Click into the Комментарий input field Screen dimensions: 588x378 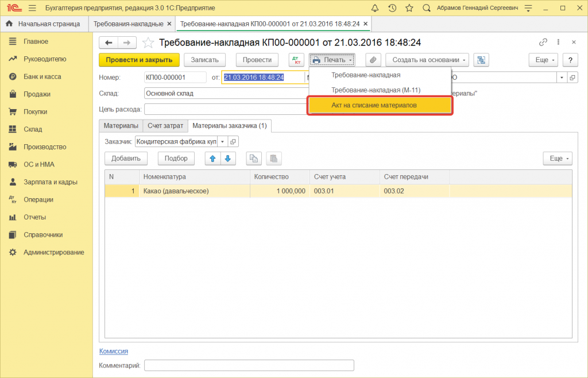[x=249, y=365]
